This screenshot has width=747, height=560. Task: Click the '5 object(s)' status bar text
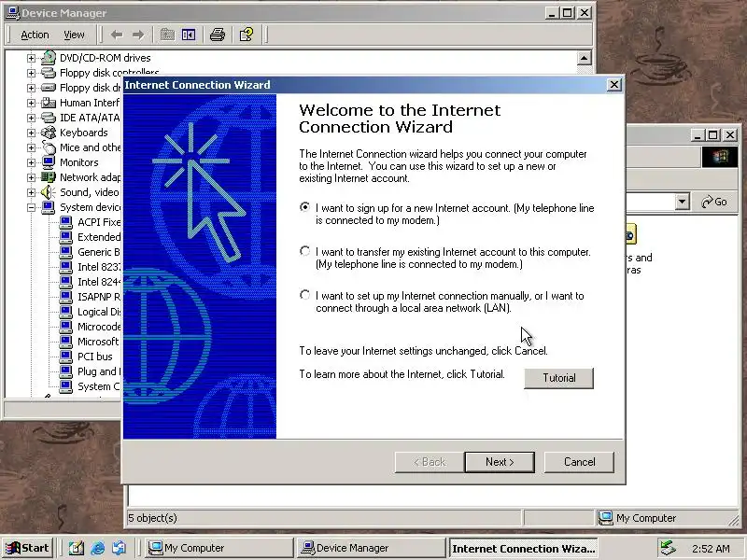point(152,518)
